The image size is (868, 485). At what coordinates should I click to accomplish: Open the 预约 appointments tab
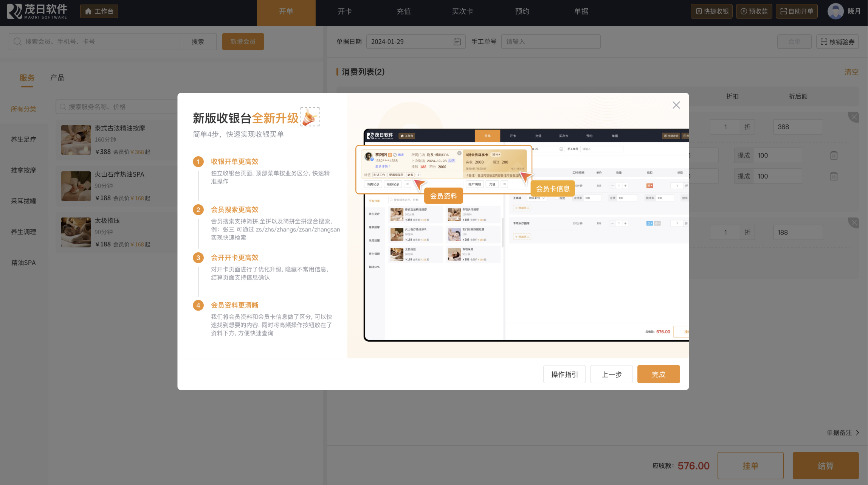522,11
